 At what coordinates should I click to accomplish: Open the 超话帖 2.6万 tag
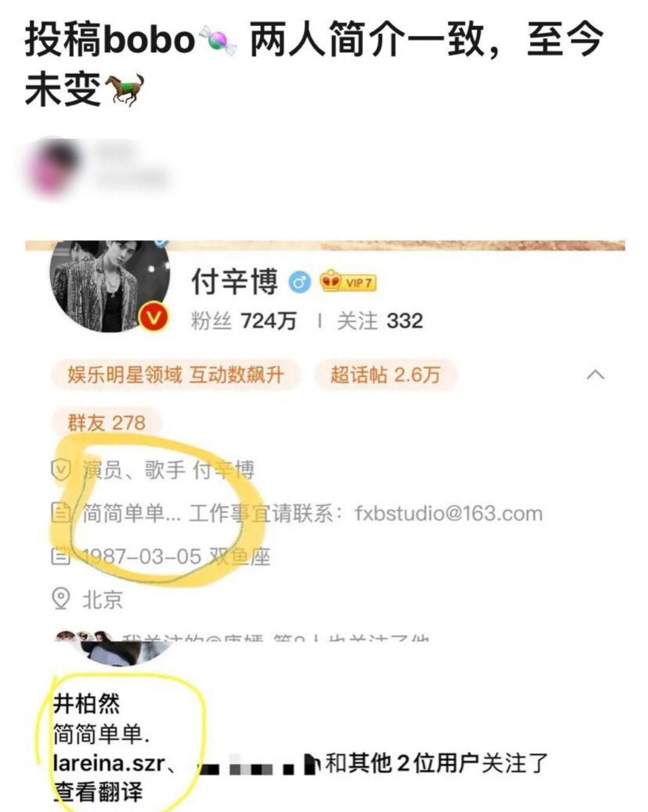(385, 375)
